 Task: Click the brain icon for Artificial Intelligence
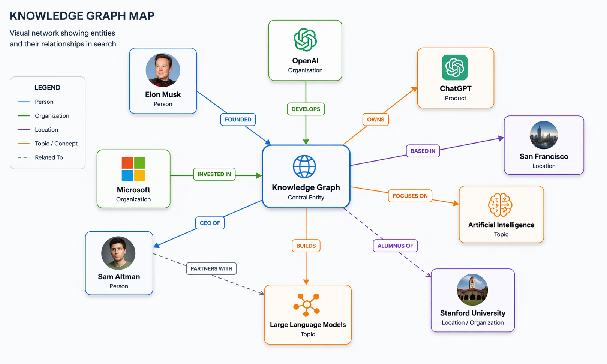[x=500, y=205]
